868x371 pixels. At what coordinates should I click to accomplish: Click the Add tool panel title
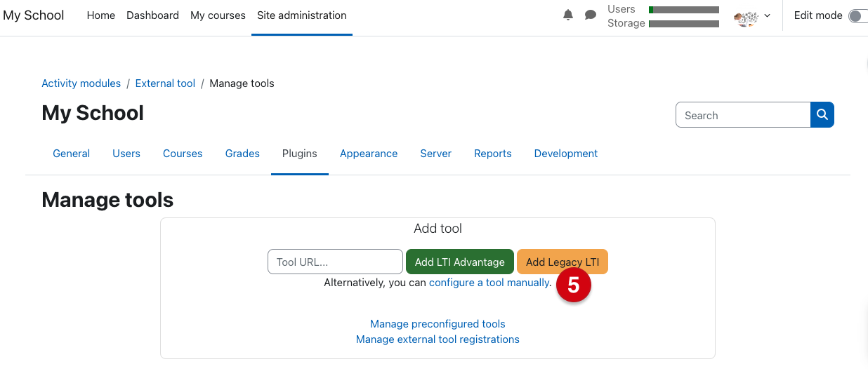coord(438,229)
